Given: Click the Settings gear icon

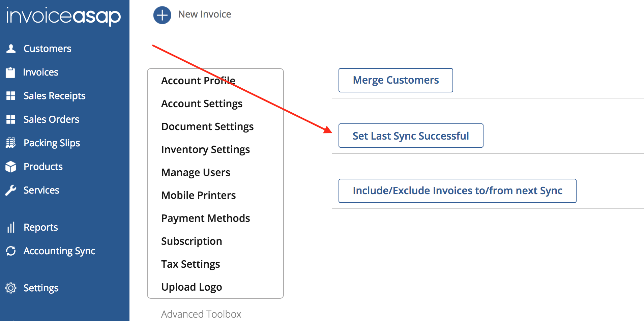Looking at the screenshot, I should click(11, 288).
